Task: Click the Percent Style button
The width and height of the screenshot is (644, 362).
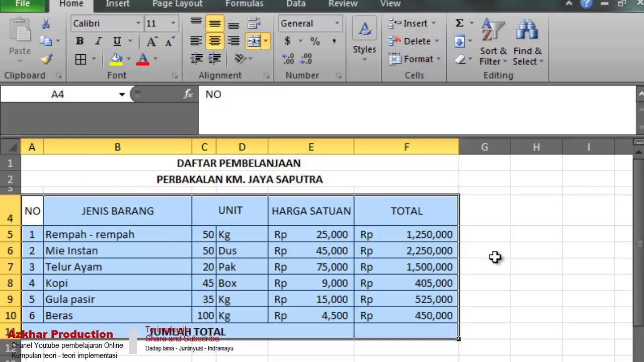Action: coord(315,41)
